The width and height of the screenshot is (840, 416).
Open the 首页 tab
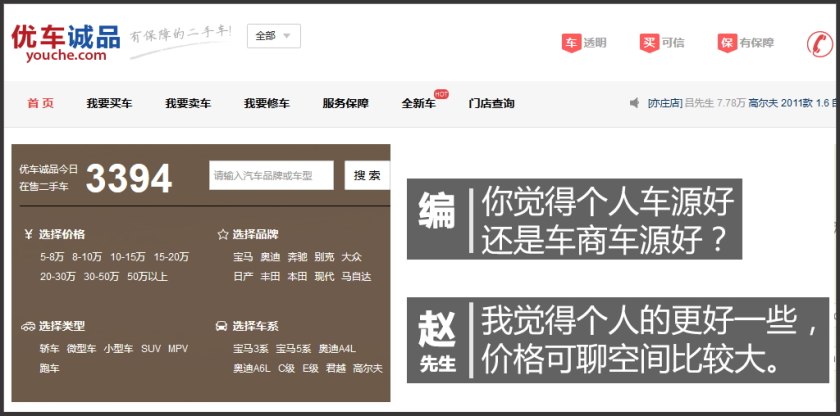click(41, 103)
